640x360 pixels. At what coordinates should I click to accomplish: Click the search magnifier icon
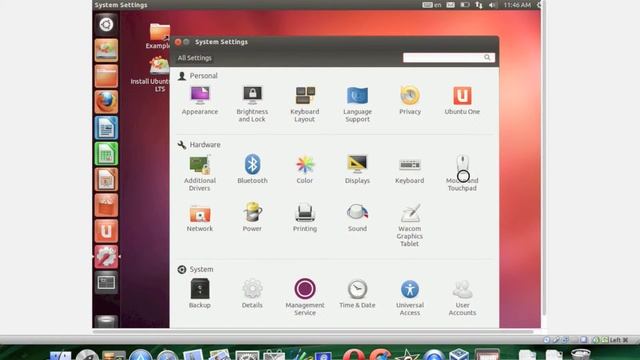click(x=487, y=58)
